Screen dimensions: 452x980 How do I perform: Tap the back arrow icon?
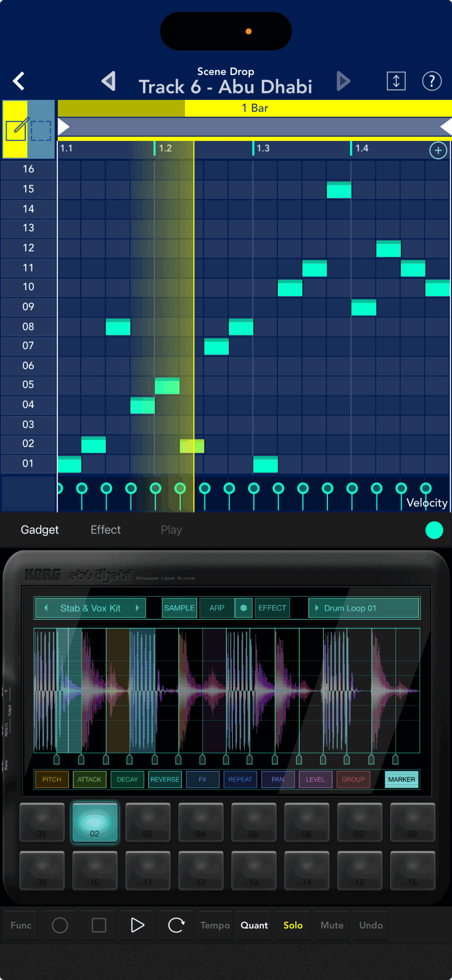19,81
